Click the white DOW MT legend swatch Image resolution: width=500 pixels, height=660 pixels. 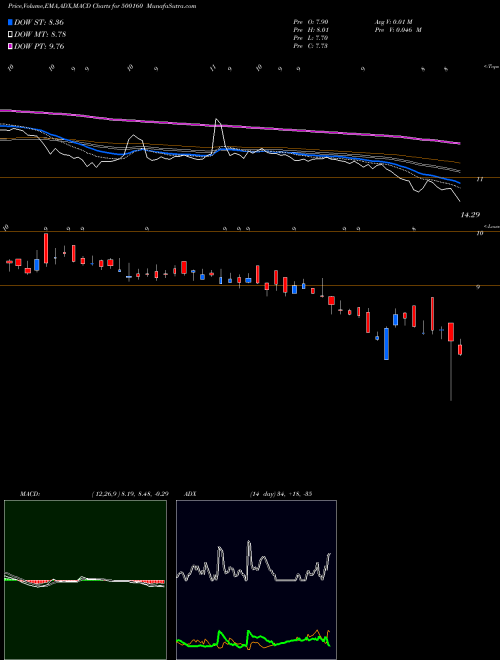pos(10,35)
